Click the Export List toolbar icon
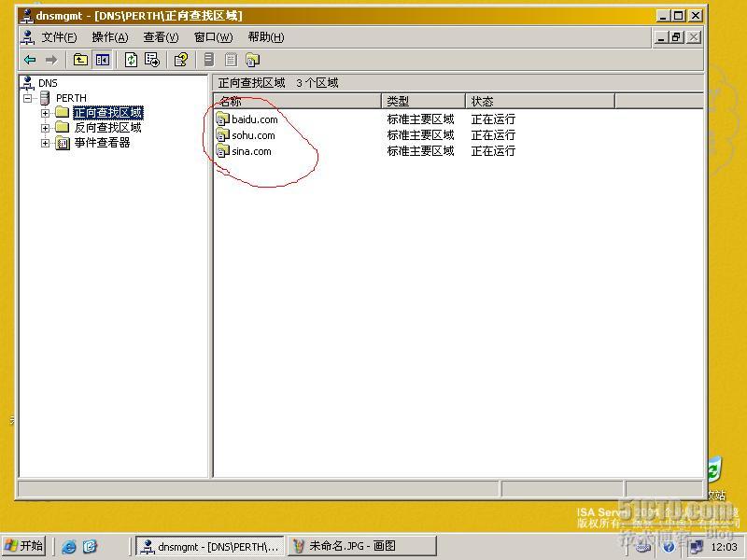Image resolution: width=747 pixels, height=560 pixels. pos(152,60)
